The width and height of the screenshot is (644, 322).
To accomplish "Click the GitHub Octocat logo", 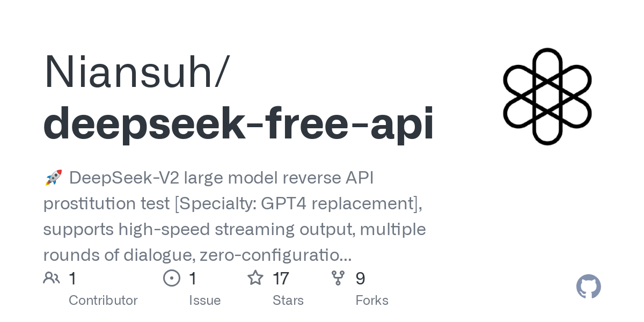I will coord(588,287).
